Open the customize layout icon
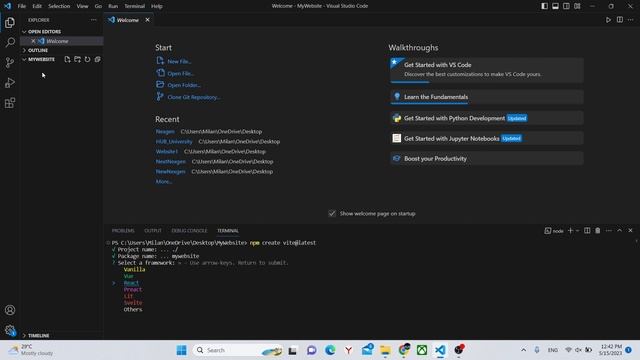The image size is (640, 360). [x=577, y=6]
